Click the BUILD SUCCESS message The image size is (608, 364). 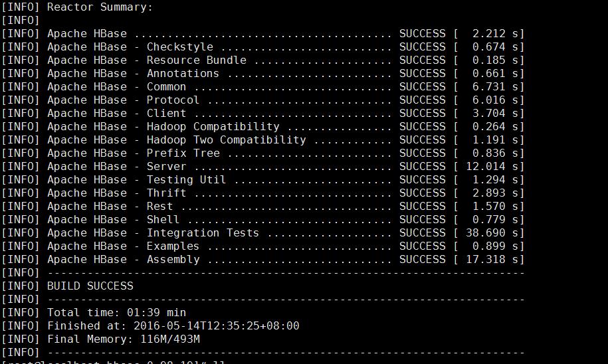(x=90, y=286)
